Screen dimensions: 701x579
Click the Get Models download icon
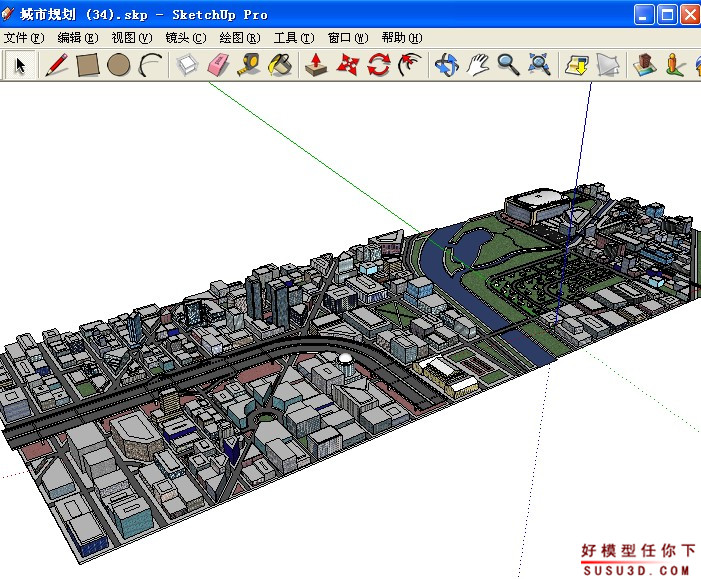[577, 65]
